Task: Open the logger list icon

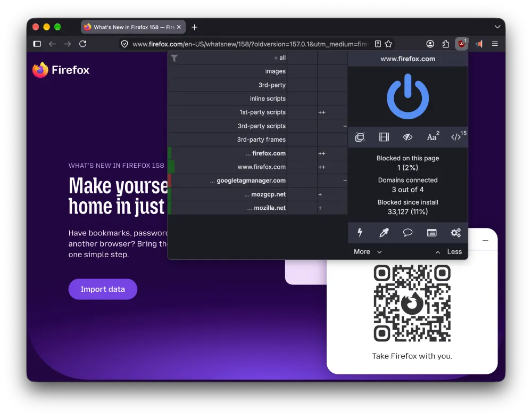Action: [x=431, y=233]
